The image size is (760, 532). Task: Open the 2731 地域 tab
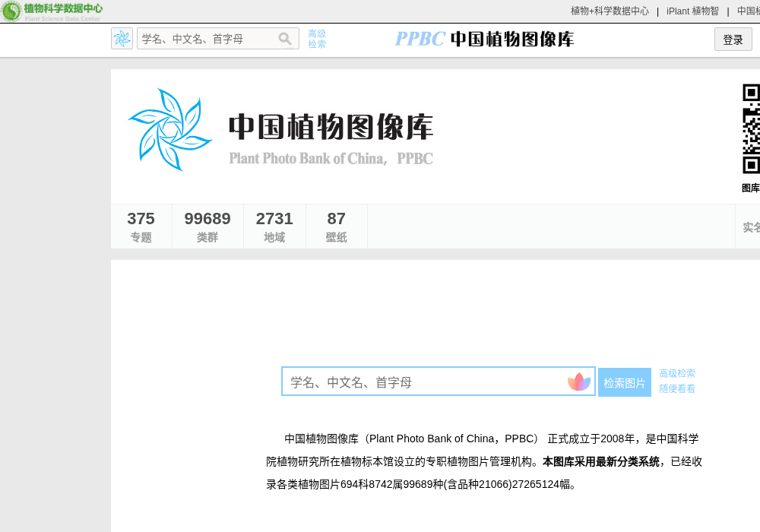pyautogui.click(x=274, y=226)
